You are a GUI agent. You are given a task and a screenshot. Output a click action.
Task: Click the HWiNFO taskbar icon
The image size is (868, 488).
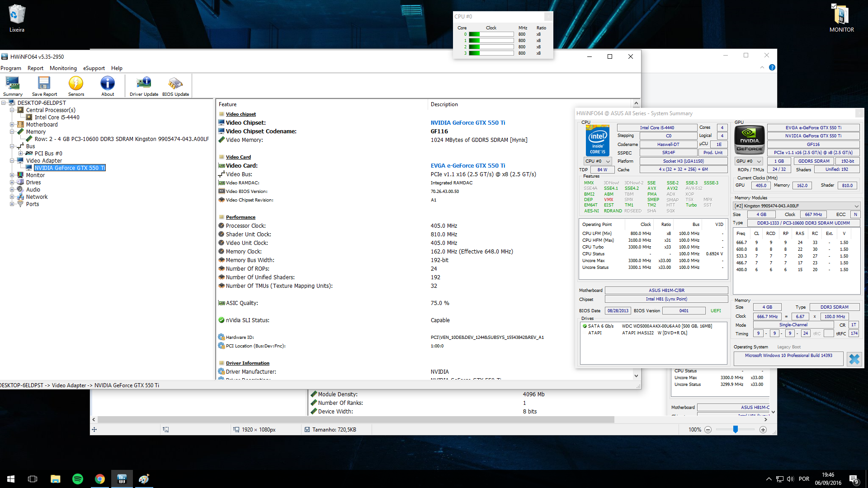[122, 479]
